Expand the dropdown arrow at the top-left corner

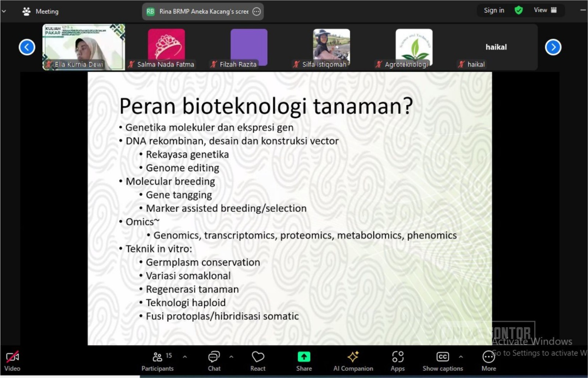coord(4,11)
